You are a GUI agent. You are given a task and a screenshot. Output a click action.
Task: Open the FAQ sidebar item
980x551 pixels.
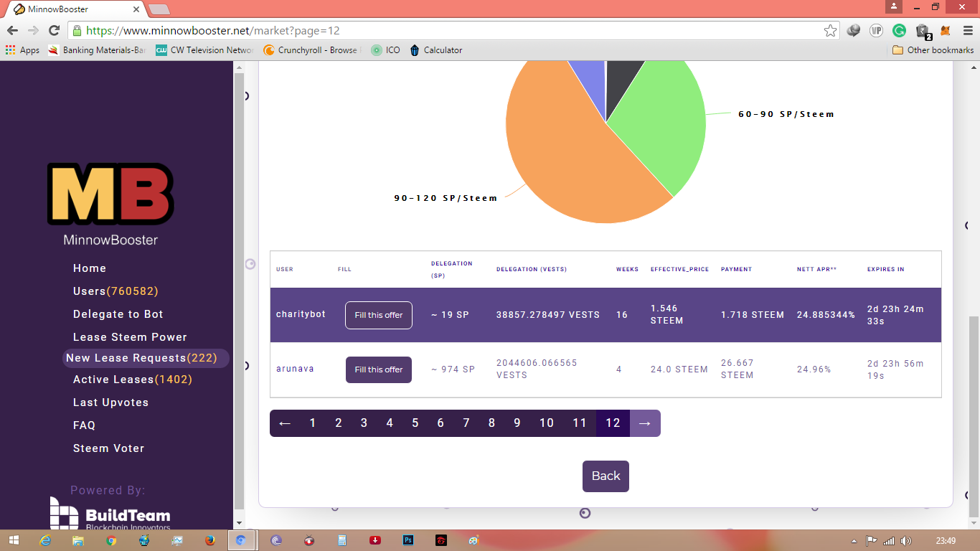coord(84,425)
